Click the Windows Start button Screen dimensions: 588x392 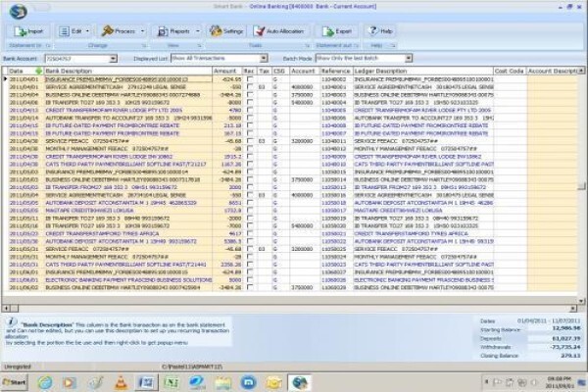[15, 382]
